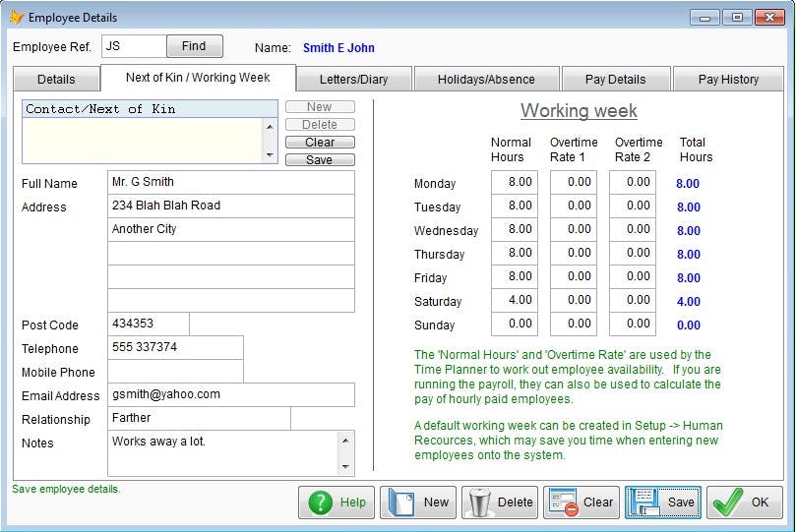Click the Contact/Next of Kin list header
796x532 pixels.
point(150,109)
